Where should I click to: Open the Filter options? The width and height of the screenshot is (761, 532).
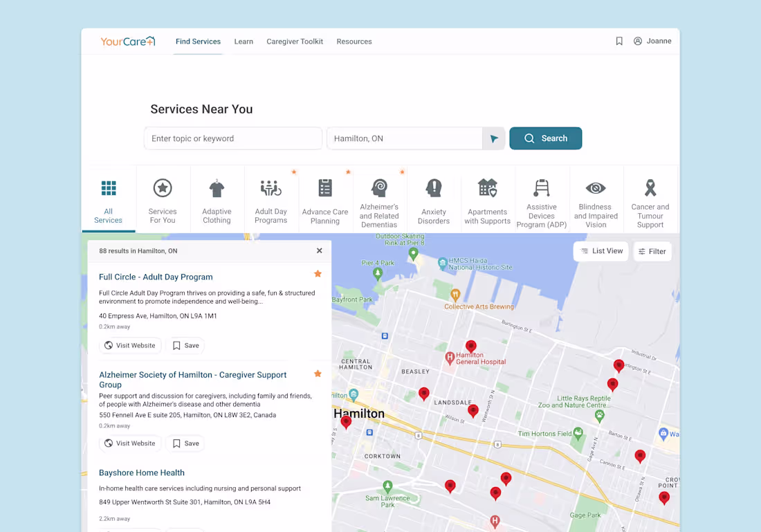[652, 251]
